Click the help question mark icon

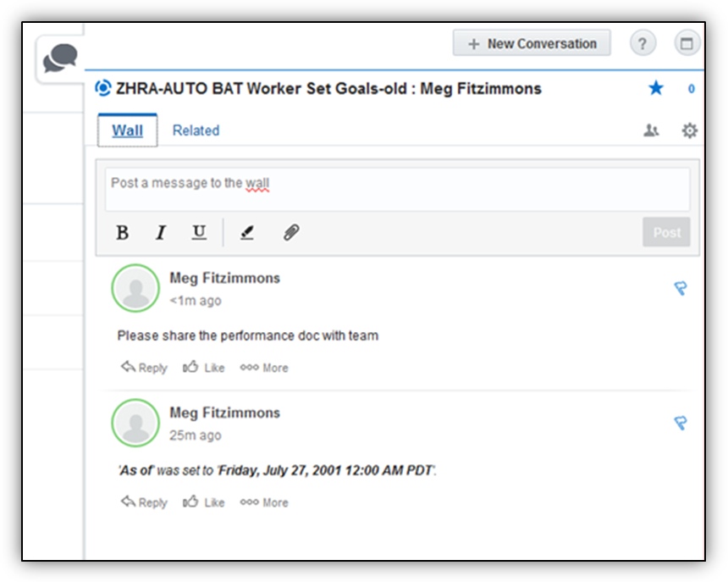[x=643, y=44]
